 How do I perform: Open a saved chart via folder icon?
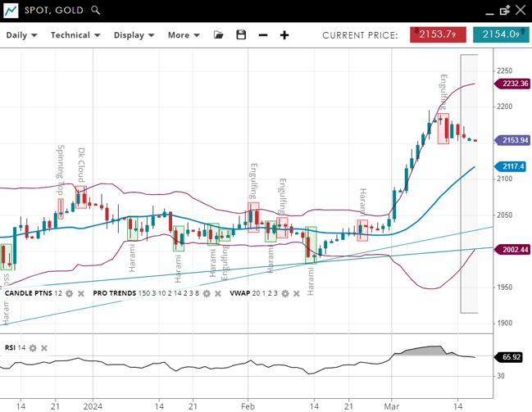coord(218,35)
